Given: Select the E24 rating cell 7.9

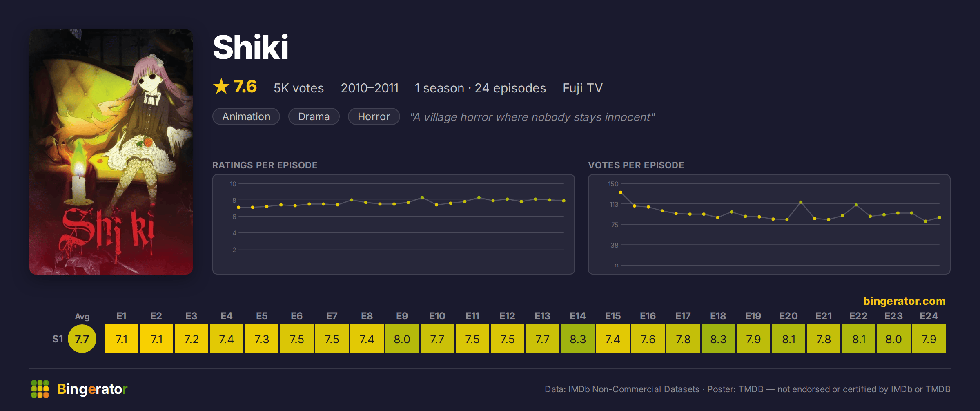Looking at the screenshot, I should tap(929, 339).
